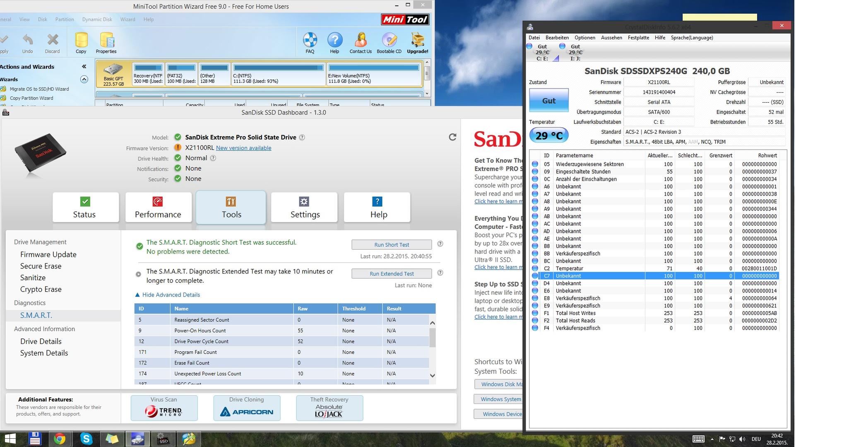
Task: Open Trend Micro Virus Scan feature
Action: (x=164, y=408)
